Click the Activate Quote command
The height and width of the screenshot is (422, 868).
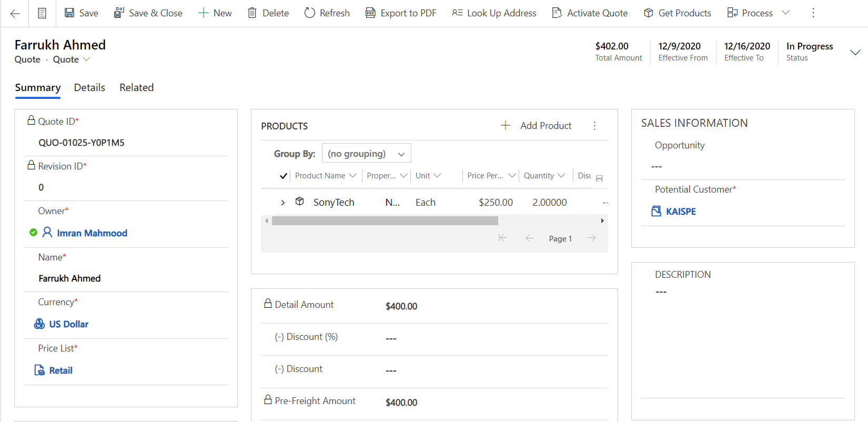589,13
